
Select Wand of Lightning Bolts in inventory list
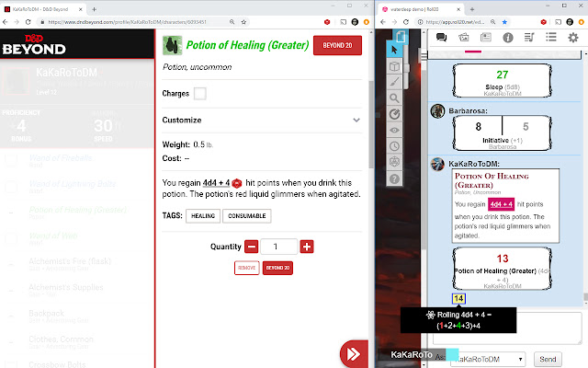click(x=73, y=184)
